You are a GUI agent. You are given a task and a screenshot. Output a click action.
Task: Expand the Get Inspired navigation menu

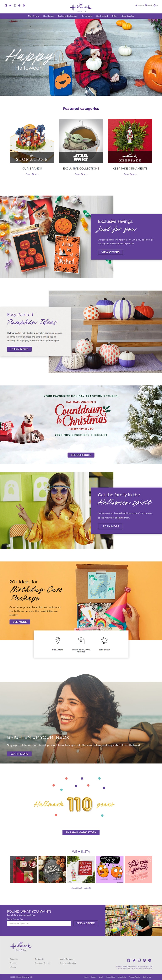[x=102, y=16]
